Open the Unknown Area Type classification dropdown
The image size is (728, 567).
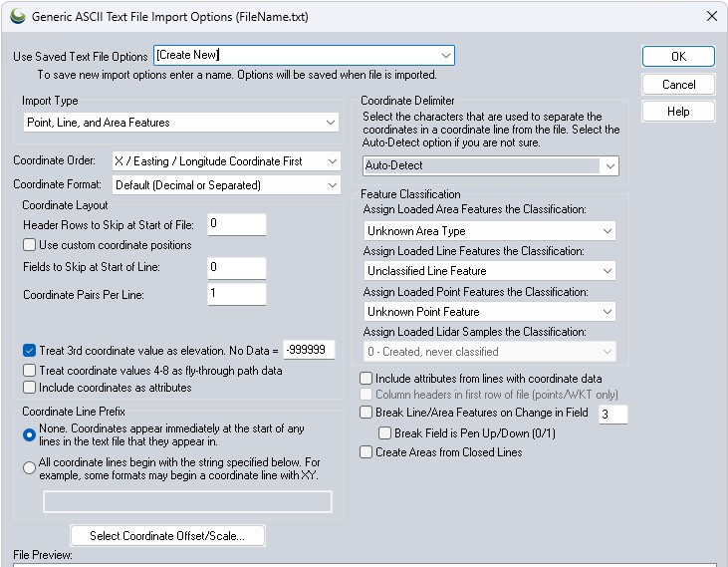pyautogui.click(x=607, y=231)
